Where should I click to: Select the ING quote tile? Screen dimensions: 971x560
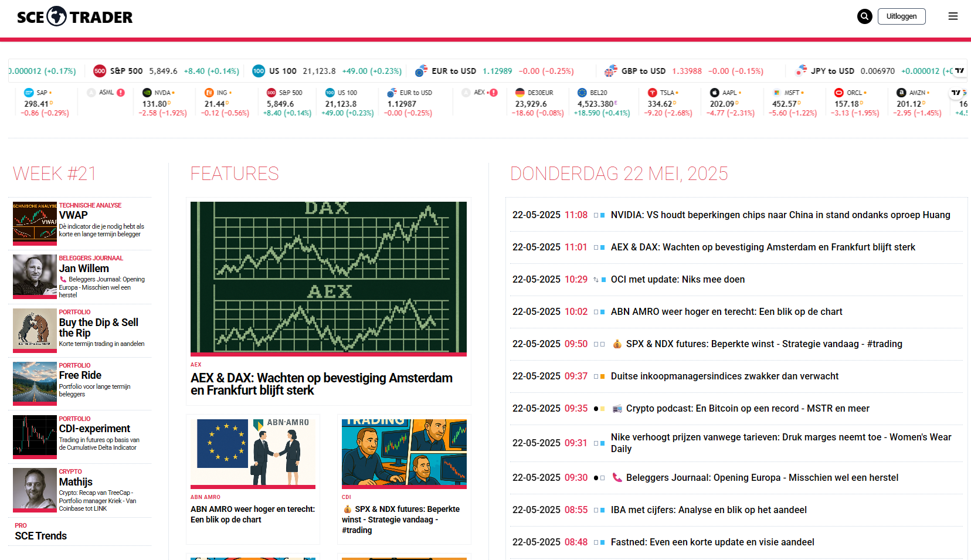[225, 102]
